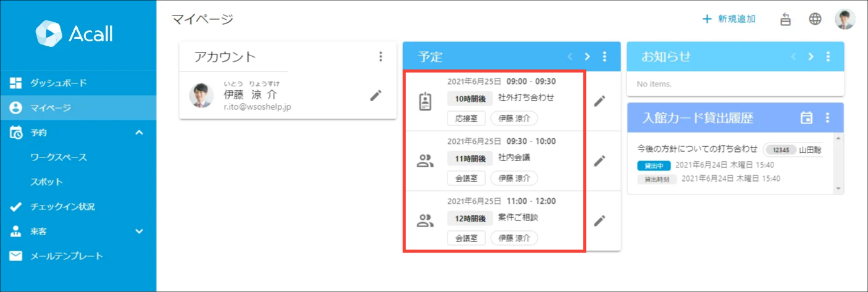Click the r.ito@wsoshelp.jp email text

pos(257,107)
